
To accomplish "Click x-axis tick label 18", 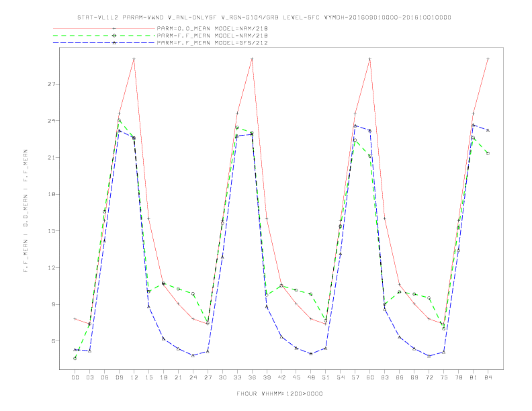I will [x=163, y=377].
